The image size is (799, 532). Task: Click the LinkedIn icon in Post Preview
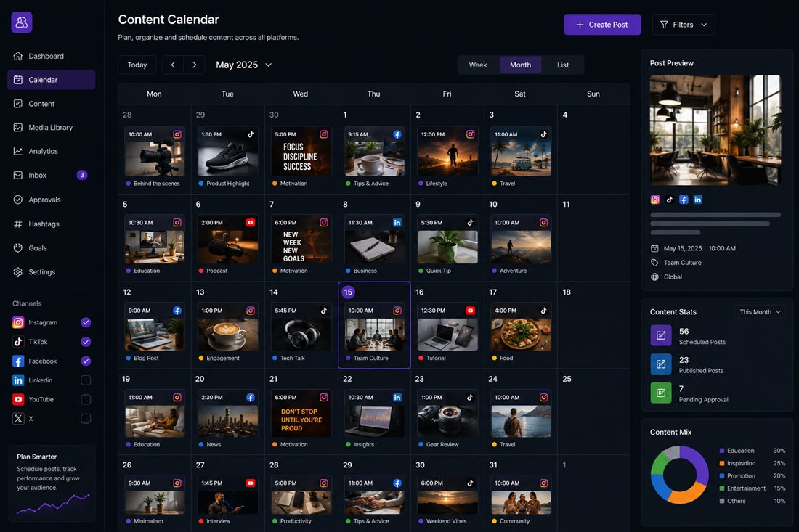click(x=697, y=200)
